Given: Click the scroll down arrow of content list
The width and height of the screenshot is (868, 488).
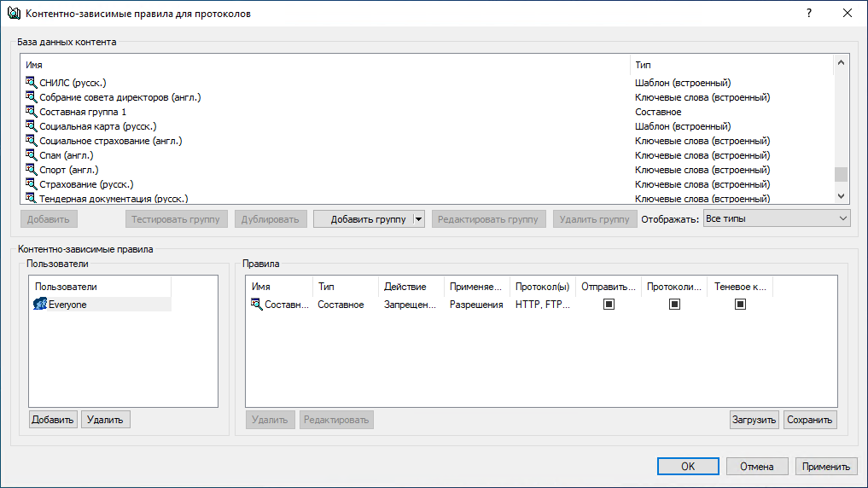Looking at the screenshot, I should [841, 196].
